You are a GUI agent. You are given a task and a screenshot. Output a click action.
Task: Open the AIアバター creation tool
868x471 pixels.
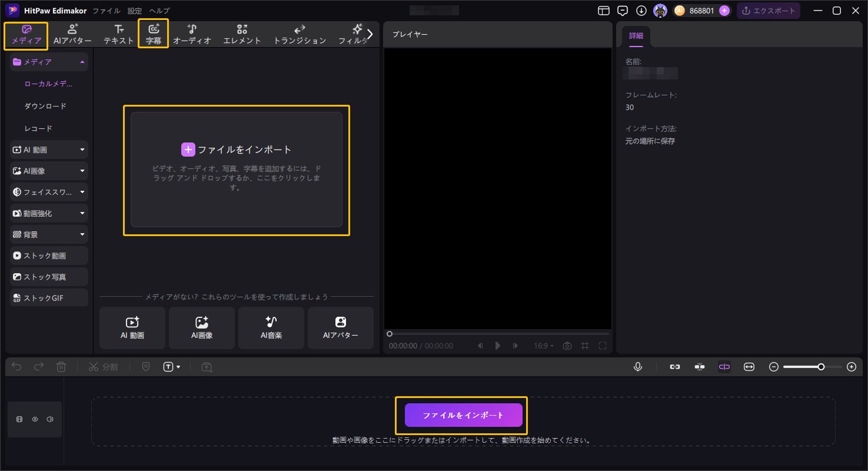click(340, 327)
